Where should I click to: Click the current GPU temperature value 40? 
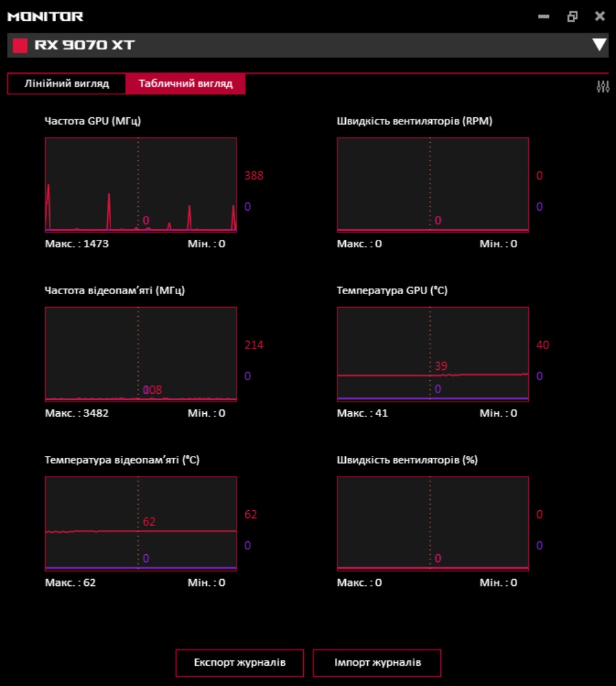pos(543,345)
